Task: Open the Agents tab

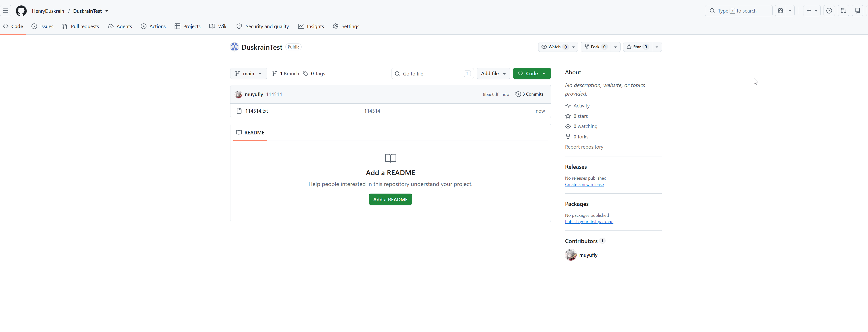Action: (120, 26)
